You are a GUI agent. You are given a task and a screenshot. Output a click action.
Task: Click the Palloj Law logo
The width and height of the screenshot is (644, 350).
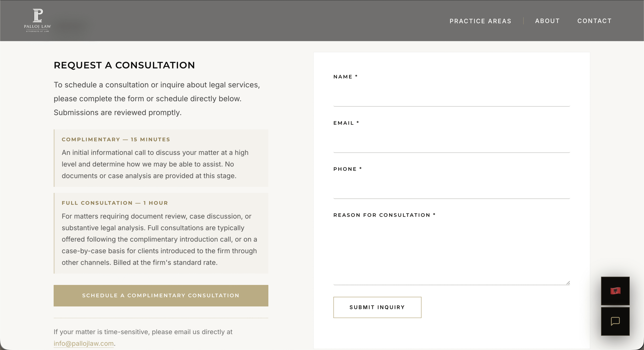tap(37, 21)
